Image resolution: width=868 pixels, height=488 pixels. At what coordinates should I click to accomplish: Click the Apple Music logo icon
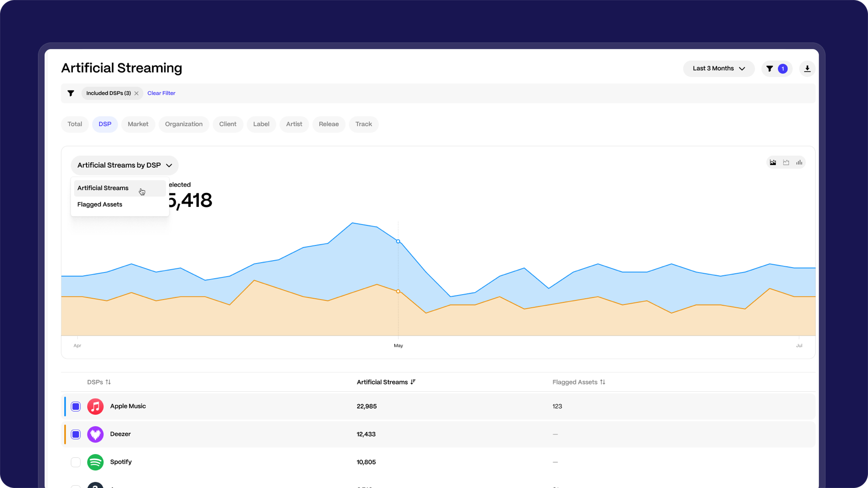95,407
